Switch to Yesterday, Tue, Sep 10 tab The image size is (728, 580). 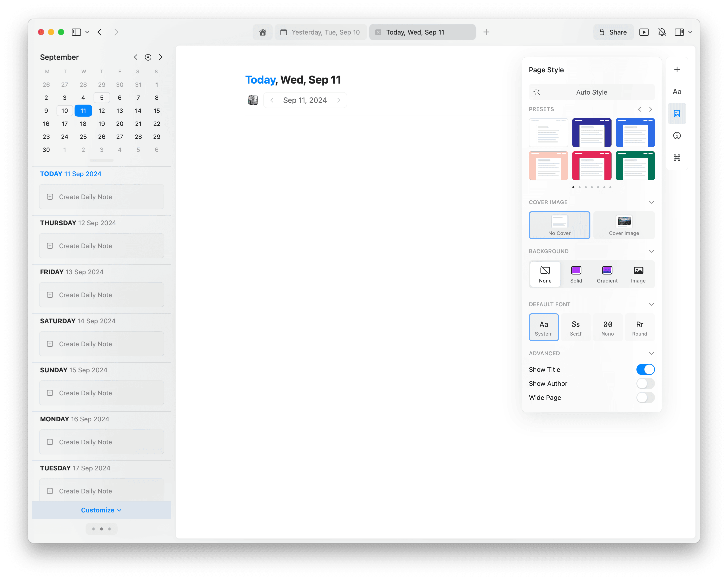pos(321,32)
